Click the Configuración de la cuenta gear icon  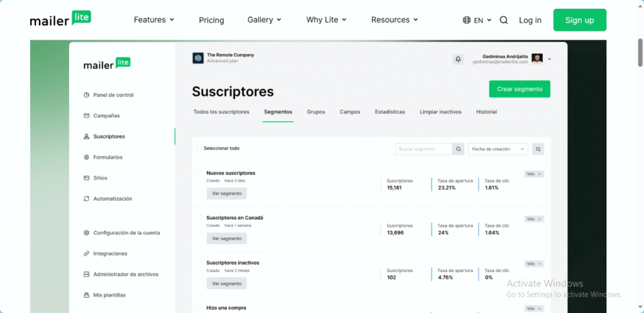[86, 233]
